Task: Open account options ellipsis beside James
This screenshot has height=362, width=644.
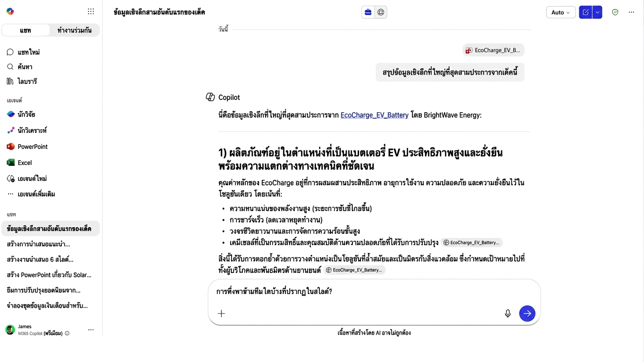Action: [x=91, y=330]
